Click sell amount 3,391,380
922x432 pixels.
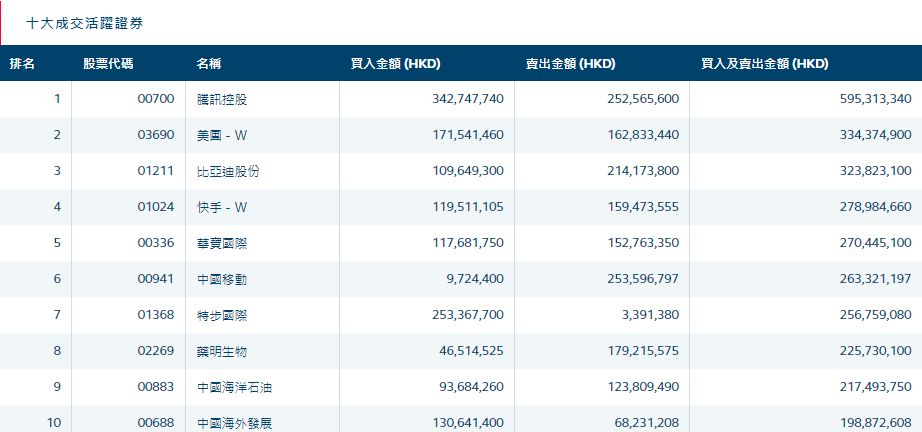[x=651, y=315]
